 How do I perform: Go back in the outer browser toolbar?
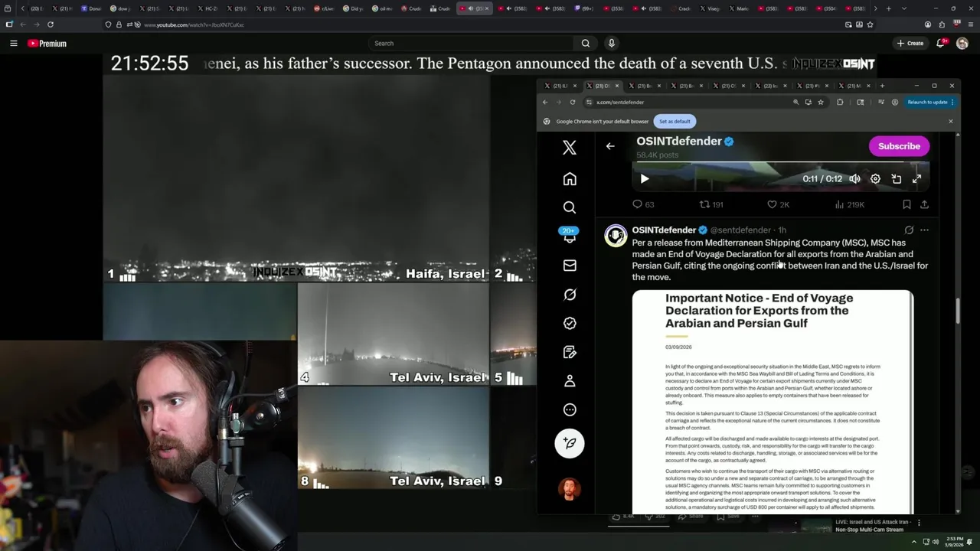coord(23,24)
